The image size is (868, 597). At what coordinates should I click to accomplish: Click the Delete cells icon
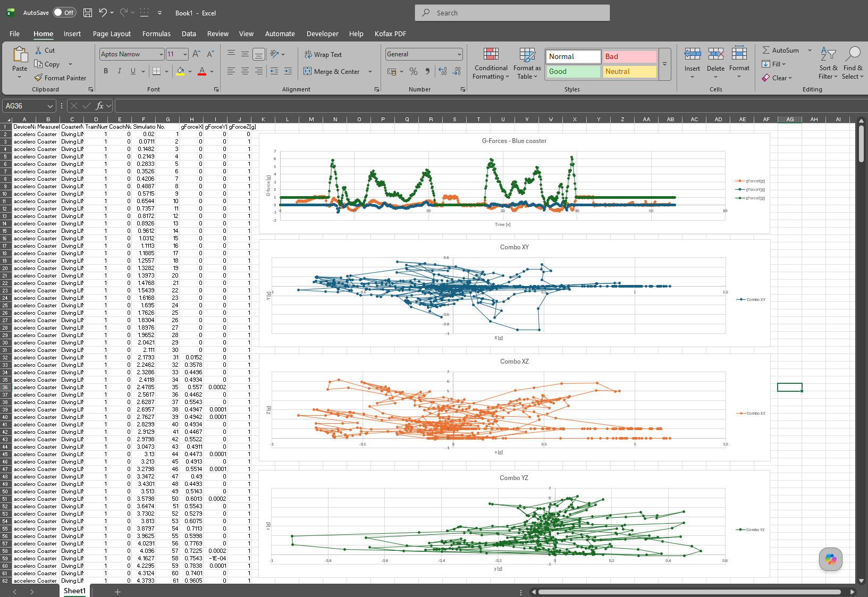point(716,54)
